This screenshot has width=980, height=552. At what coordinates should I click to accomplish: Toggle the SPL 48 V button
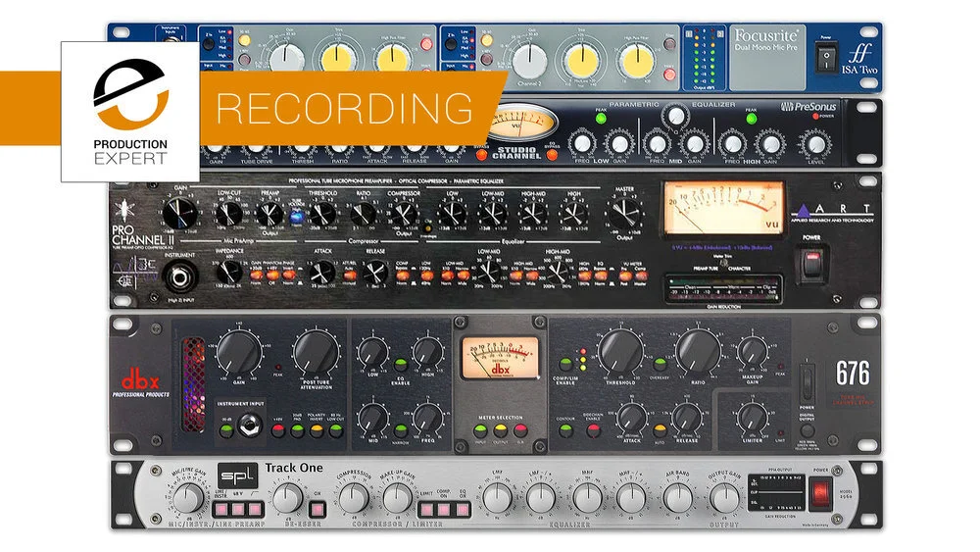pos(239,510)
